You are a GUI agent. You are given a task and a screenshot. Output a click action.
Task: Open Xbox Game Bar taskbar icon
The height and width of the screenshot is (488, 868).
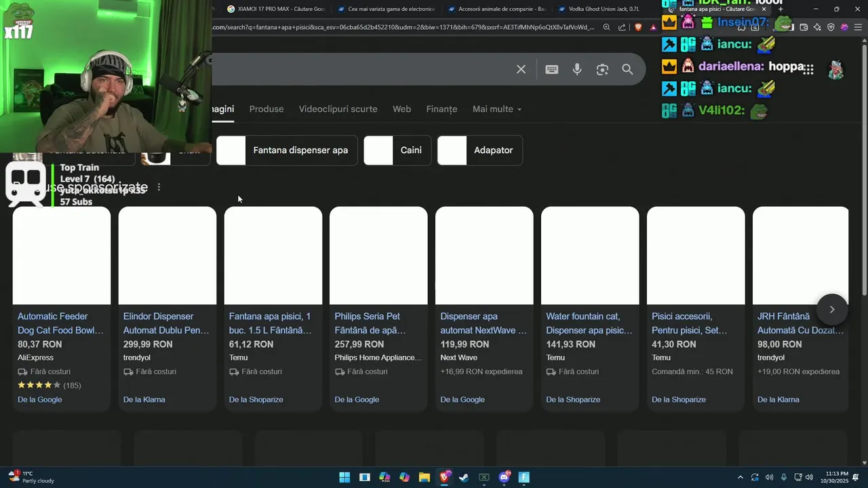point(484,477)
